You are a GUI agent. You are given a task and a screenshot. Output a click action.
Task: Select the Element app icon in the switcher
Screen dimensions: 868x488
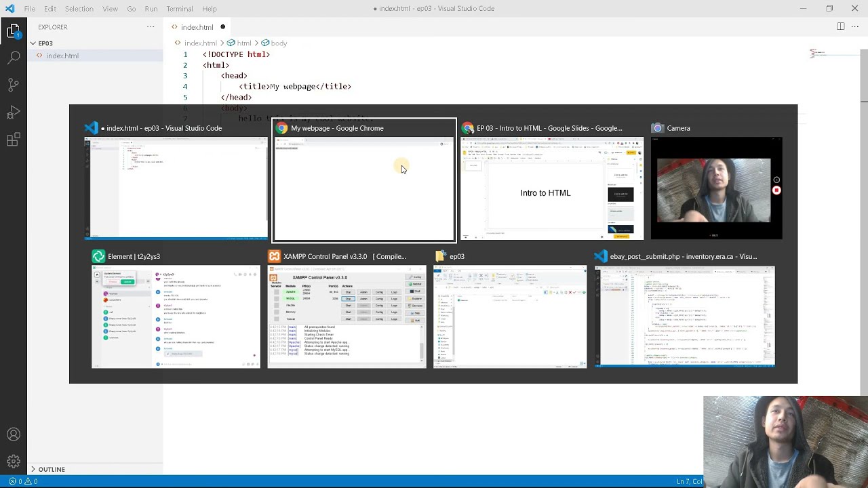click(x=98, y=256)
